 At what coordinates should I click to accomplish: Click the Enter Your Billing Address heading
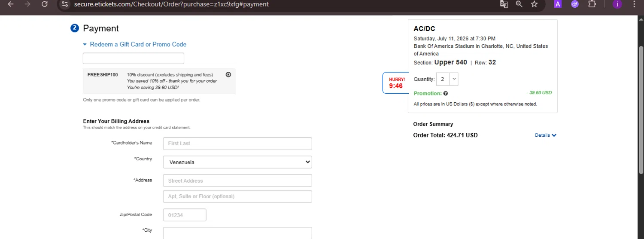point(116,121)
